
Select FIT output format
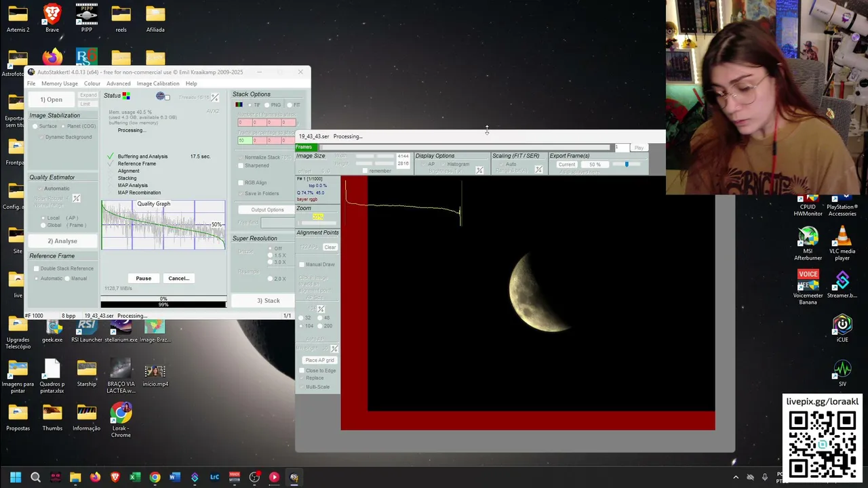(x=289, y=105)
